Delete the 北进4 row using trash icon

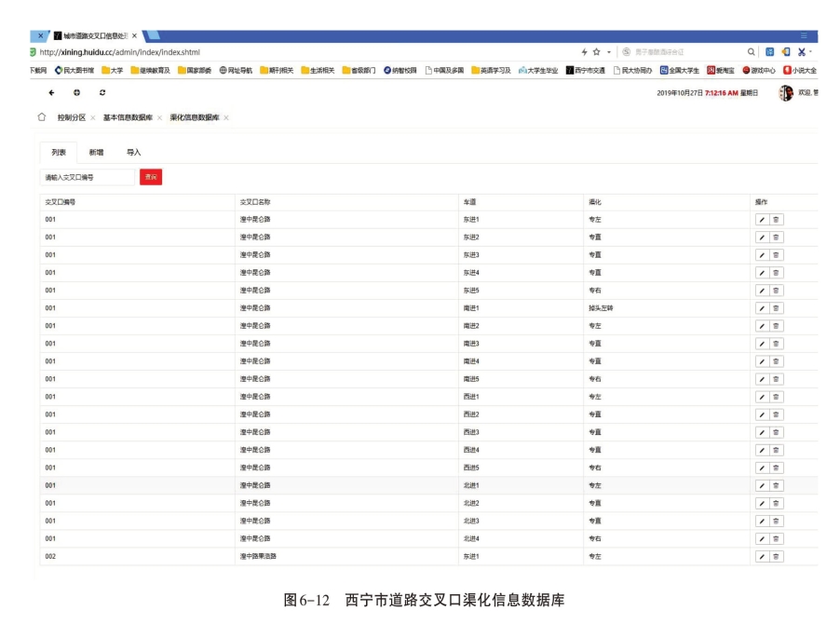pyautogui.click(x=776, y=538)
